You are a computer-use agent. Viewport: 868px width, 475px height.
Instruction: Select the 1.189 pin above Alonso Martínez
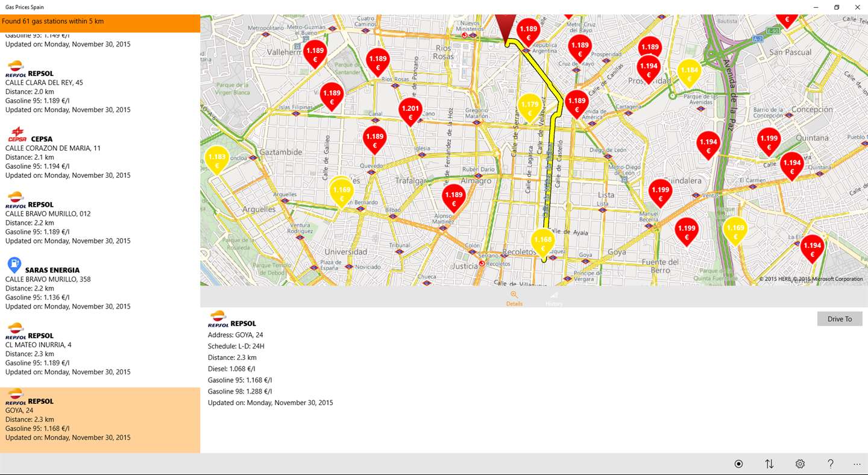453,198
